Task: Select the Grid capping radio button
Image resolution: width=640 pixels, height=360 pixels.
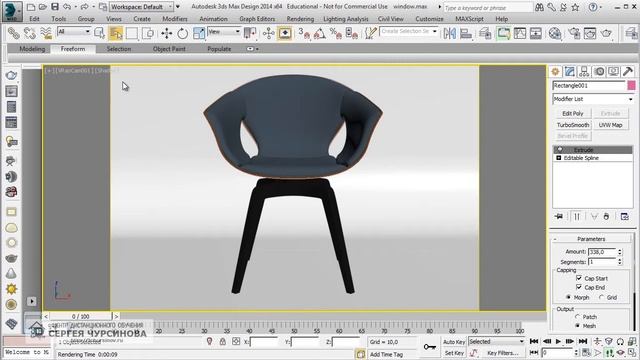Action: pos(602,297)
